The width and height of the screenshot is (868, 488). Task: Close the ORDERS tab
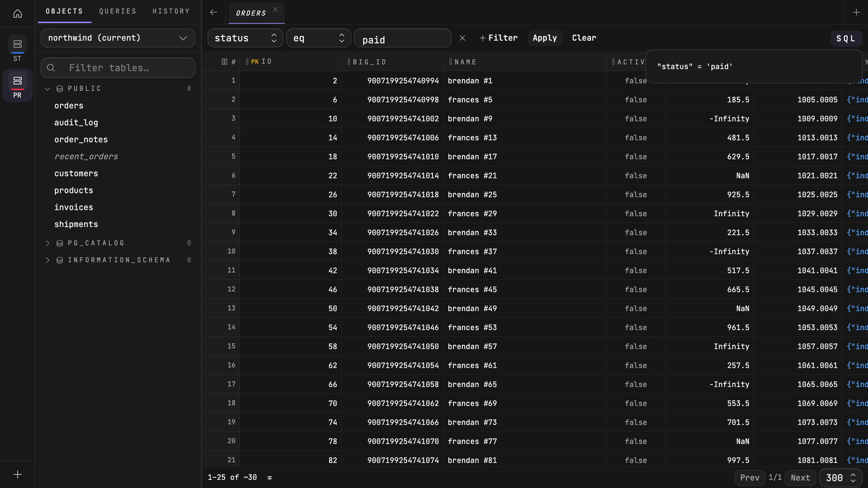275,10
